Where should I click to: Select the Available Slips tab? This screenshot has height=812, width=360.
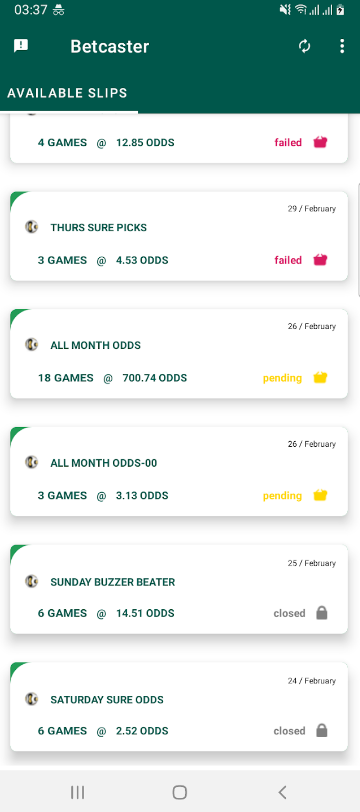pos(67,93)
